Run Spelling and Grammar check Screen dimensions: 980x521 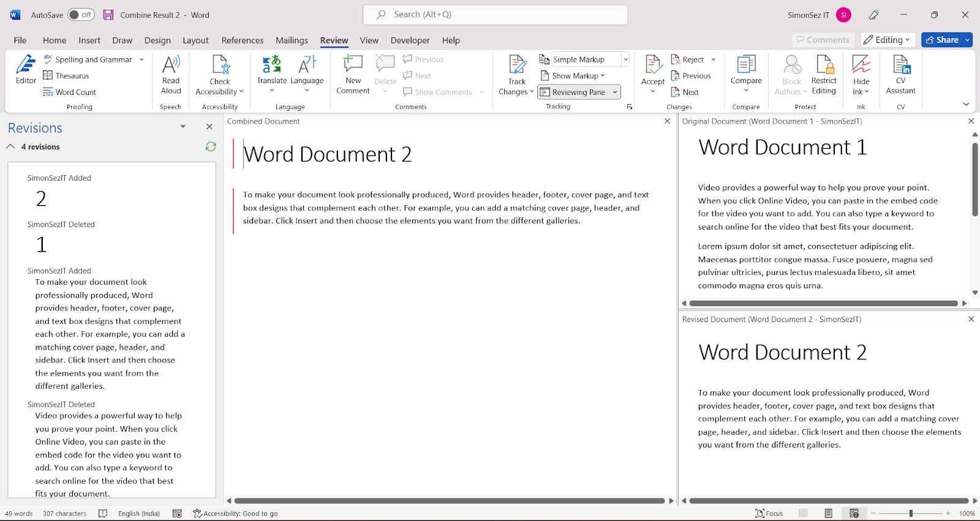88,59
